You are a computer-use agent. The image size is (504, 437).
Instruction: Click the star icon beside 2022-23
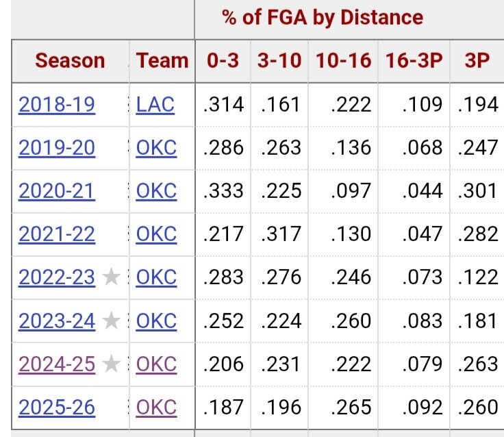[x=112, y=277]
